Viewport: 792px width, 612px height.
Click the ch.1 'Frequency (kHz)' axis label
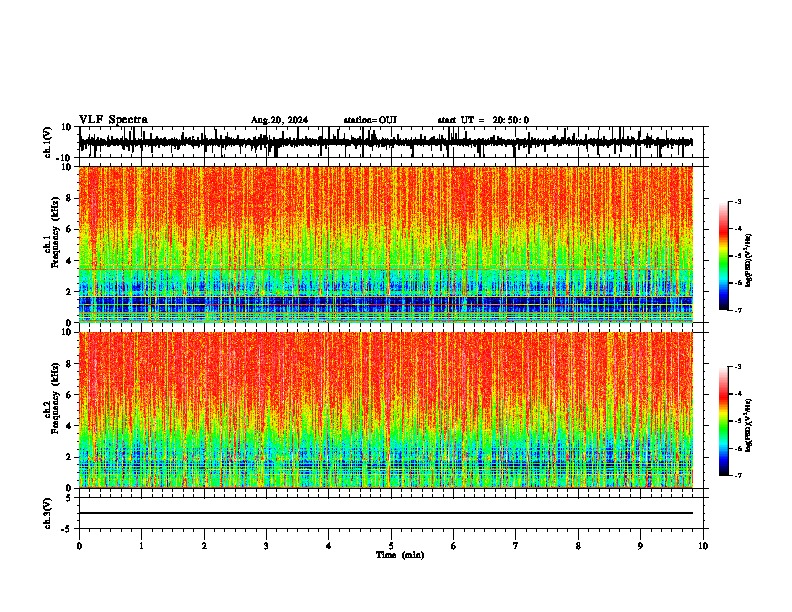tap(55, 232)
